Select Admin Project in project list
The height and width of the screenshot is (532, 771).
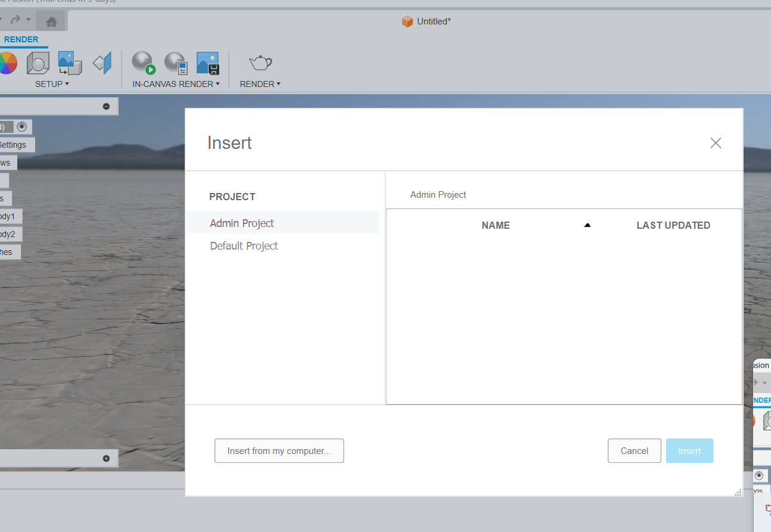pos(282,223)
